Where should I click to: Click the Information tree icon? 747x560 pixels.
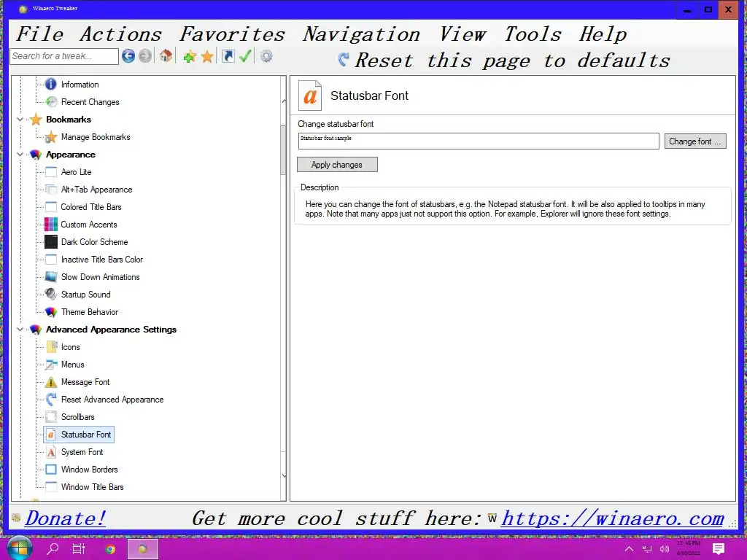click(x=51, y=85)
